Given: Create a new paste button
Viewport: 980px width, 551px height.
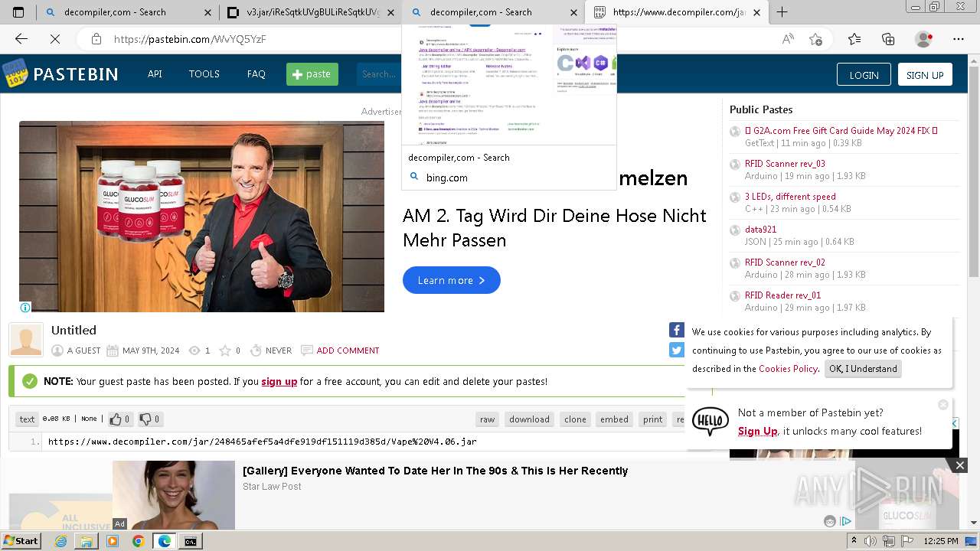Looking at the screenshot, I should pos(312,74).
